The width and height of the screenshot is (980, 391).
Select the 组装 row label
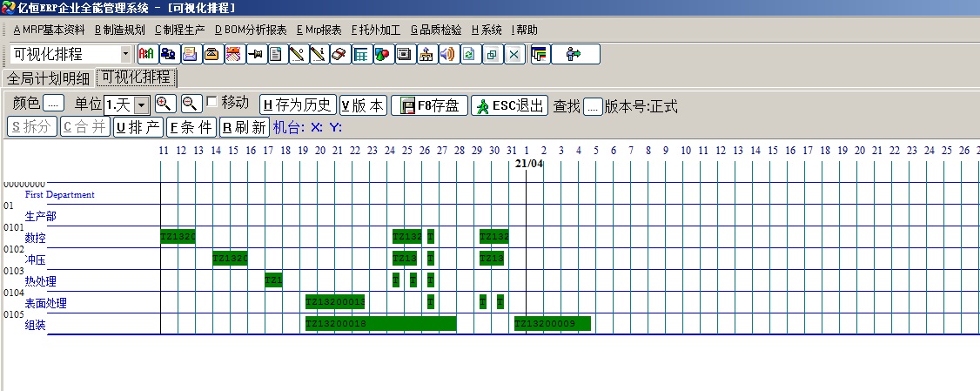pyautogui.click(x=35, y=326)
